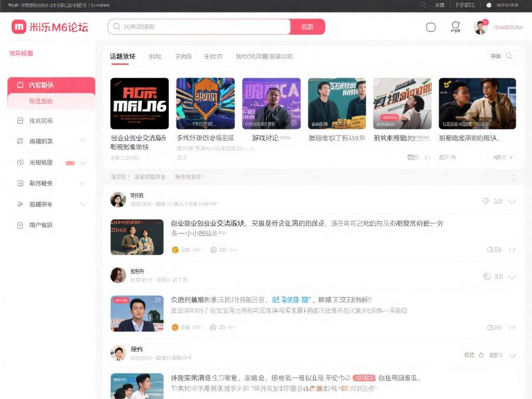The image size is (532, 399).
Task: Open notifications via the bell icon
Action: tap(455, 27)
